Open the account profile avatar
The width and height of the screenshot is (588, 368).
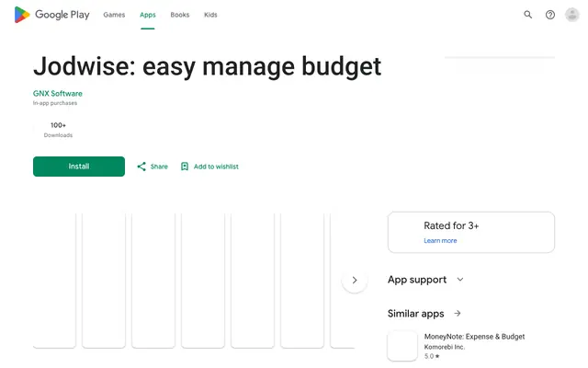pyautogui.click(x=571, y=15)
